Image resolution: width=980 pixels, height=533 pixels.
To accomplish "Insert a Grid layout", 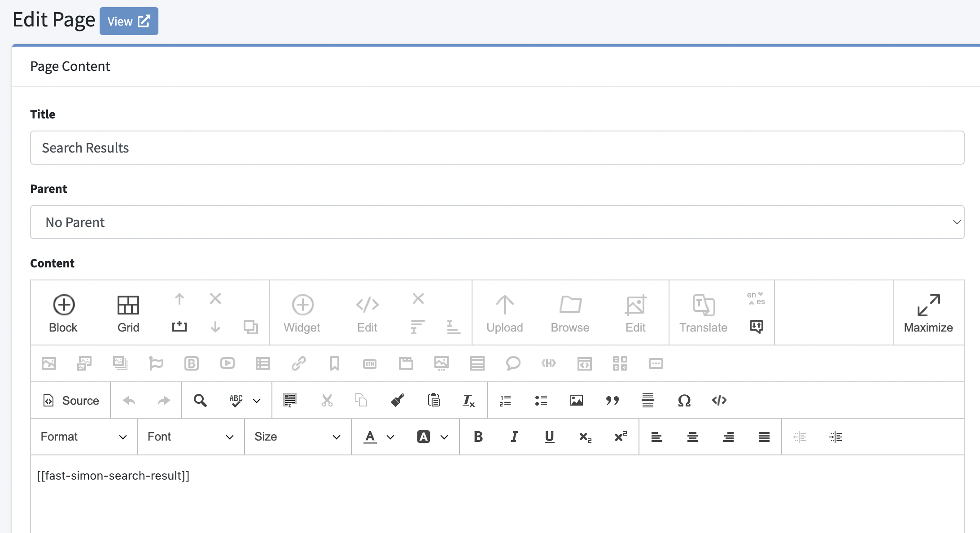I will coord(128,313).
